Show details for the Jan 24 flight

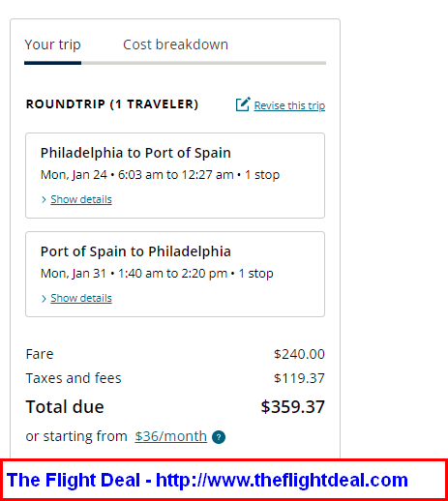point(81,199)
